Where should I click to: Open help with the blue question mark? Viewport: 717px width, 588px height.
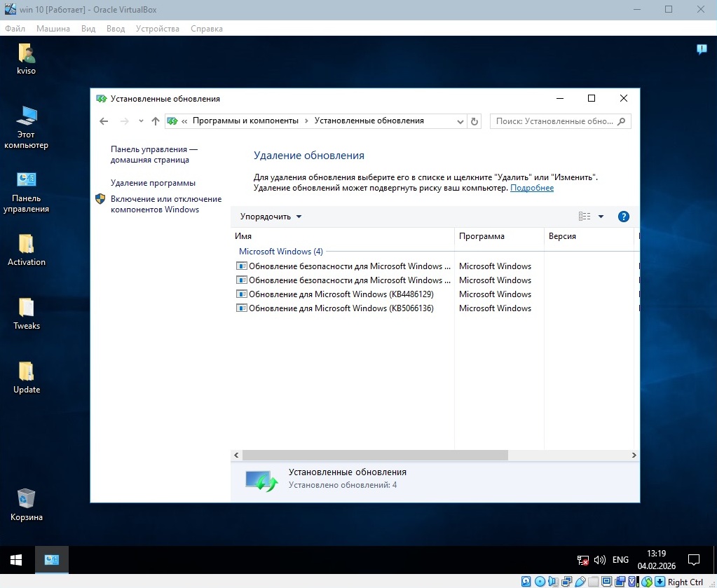623,217
